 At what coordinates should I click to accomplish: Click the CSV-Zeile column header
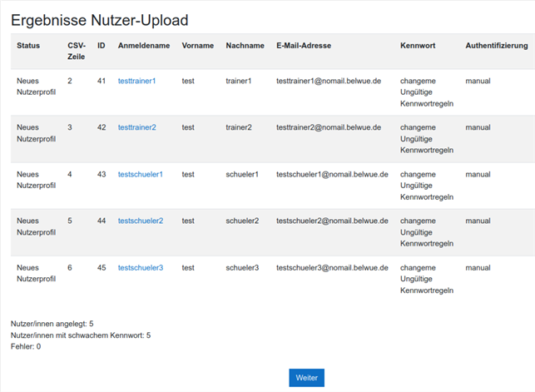pos(76,52)
